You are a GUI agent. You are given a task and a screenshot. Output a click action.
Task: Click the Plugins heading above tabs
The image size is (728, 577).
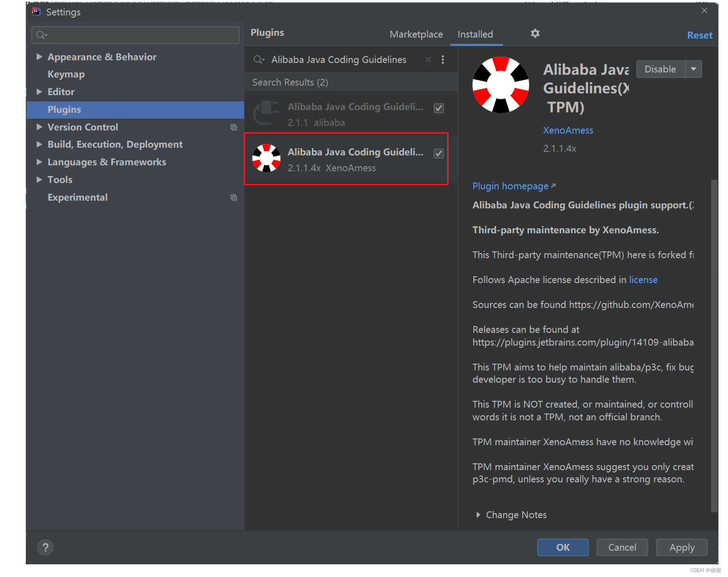click(x=267, y=33)
